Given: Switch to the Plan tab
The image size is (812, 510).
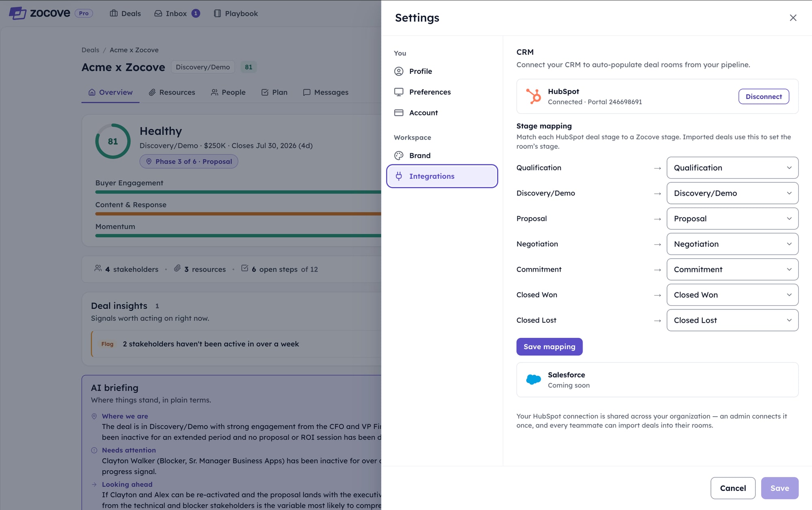Looking at the screenshot, I should click(x=274, y=92).
